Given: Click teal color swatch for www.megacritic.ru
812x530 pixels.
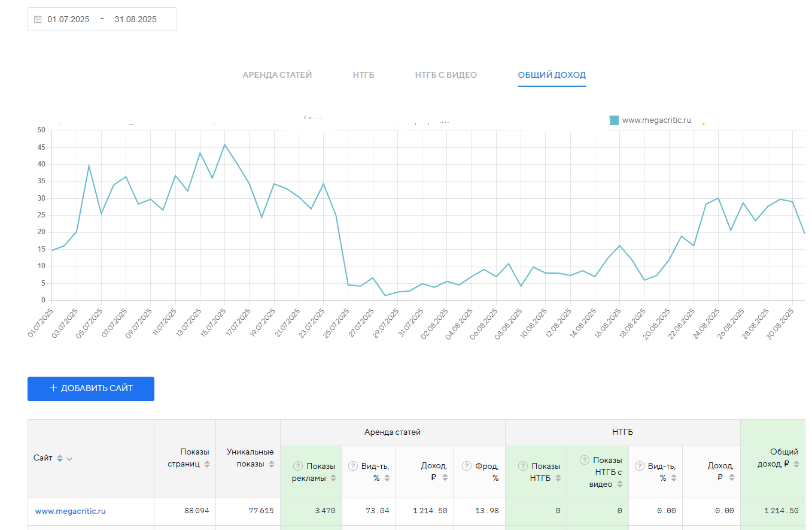Looking at the screenshot, I should tap(614, 120).
